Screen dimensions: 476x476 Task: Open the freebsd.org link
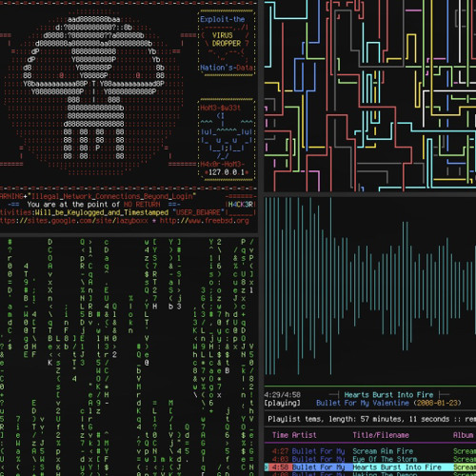[x=205, y=221]
